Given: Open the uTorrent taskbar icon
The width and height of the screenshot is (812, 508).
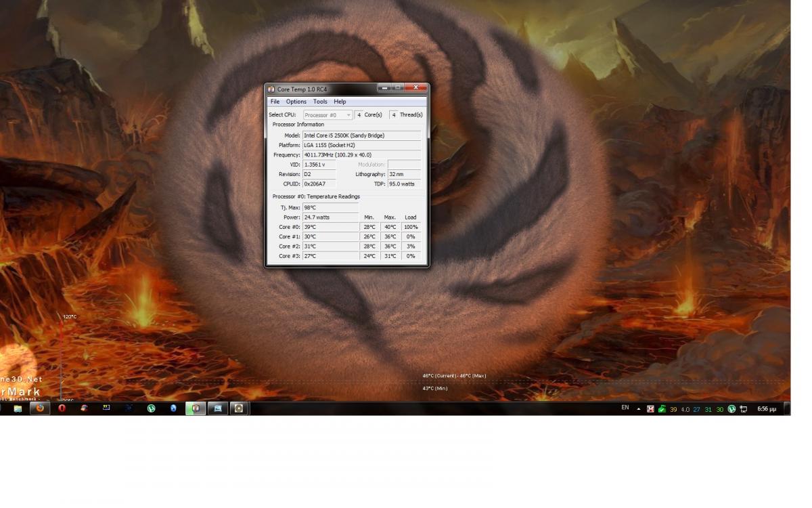Looking at the screenshot, I should click(x=151, y=408).
